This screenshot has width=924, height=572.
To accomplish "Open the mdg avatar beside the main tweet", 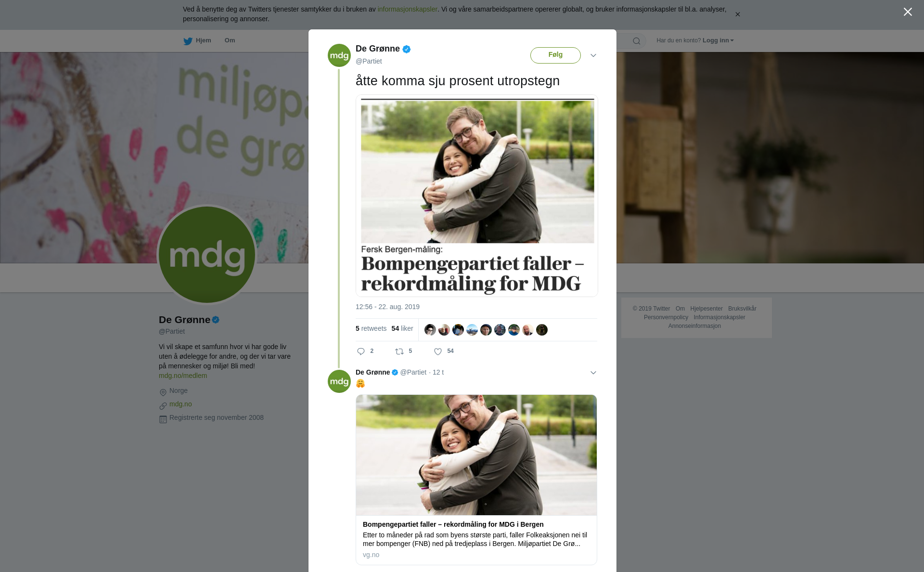I will [339, 55].
